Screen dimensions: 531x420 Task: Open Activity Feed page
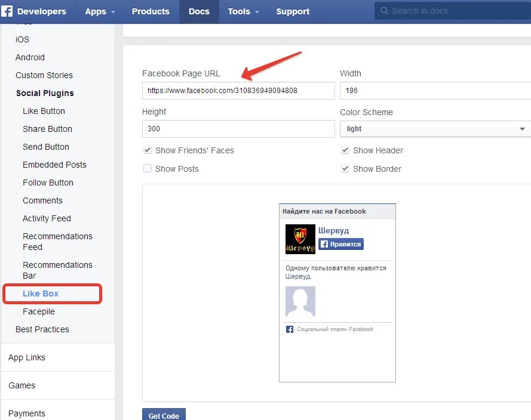pos(47,219)
